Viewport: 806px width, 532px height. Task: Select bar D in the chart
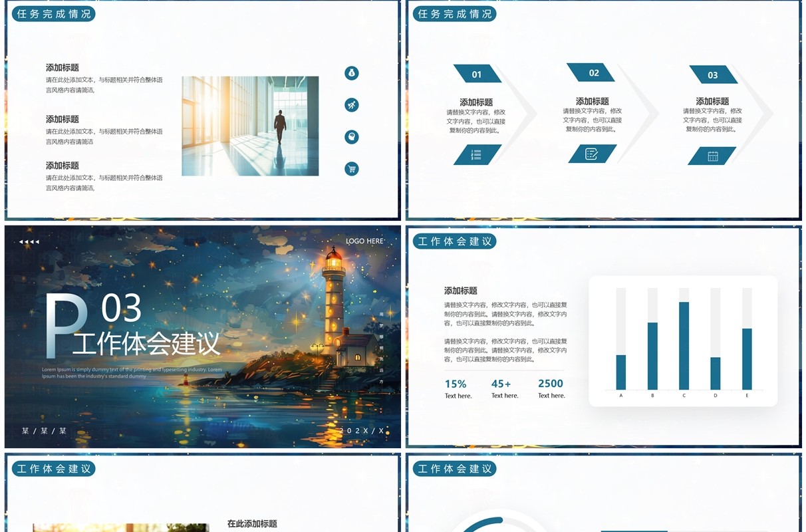click(716, 374)
